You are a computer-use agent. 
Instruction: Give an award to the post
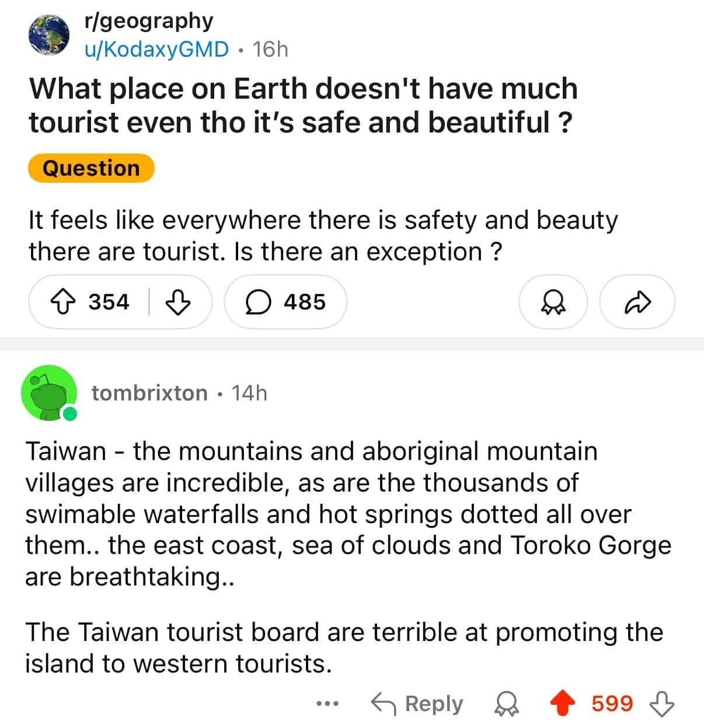click(553, 302)
